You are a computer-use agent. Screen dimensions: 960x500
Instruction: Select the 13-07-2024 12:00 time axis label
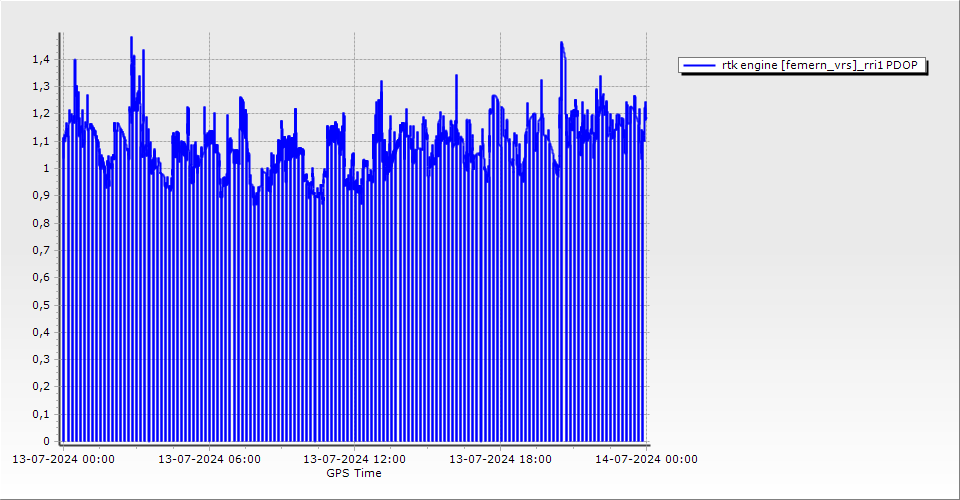354,459
